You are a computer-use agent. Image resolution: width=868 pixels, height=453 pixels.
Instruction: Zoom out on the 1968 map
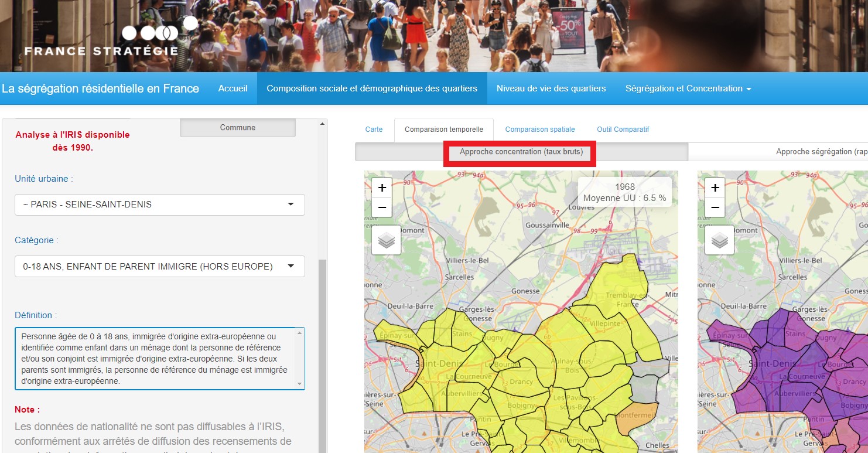tap(382, 207)
